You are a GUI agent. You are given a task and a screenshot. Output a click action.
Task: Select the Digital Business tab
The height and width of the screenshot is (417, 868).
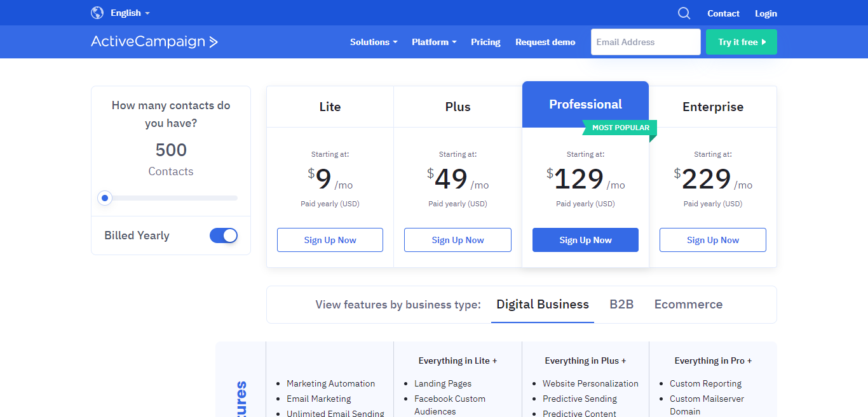tap(543, 305)
